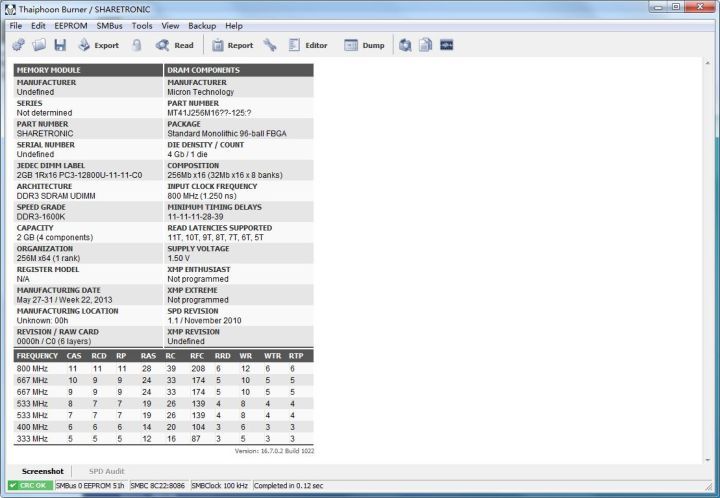Screen dimensions: 720x498
Task: Click supply voltage '1.50 V'
Action: tap(179, 258)
